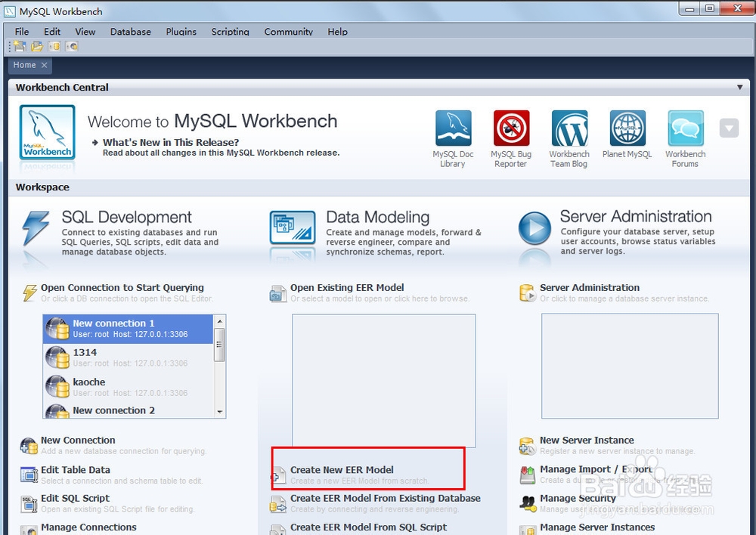Select the '1314' connection
This screenshot has height=535, width=756.
(x=129, y=358)
